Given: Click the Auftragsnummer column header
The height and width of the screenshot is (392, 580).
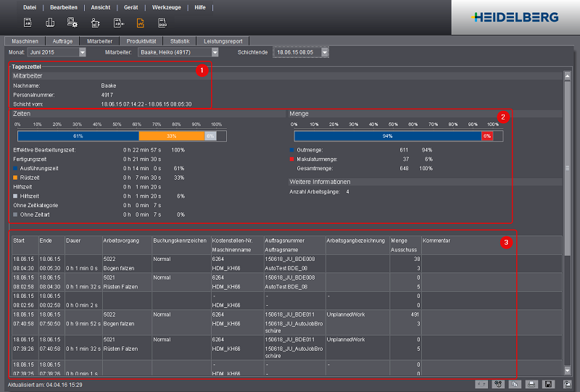Looking at the screenshot, I should [283, 240].
